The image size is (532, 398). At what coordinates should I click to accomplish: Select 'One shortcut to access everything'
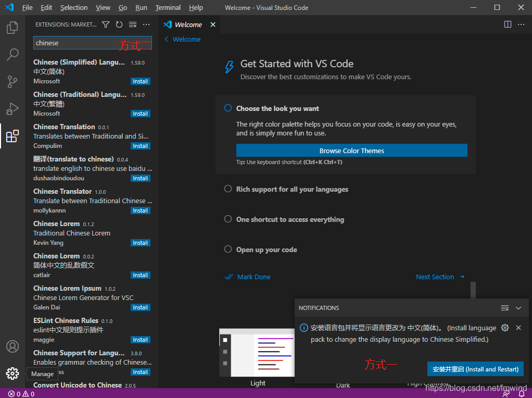click(284, 219)
